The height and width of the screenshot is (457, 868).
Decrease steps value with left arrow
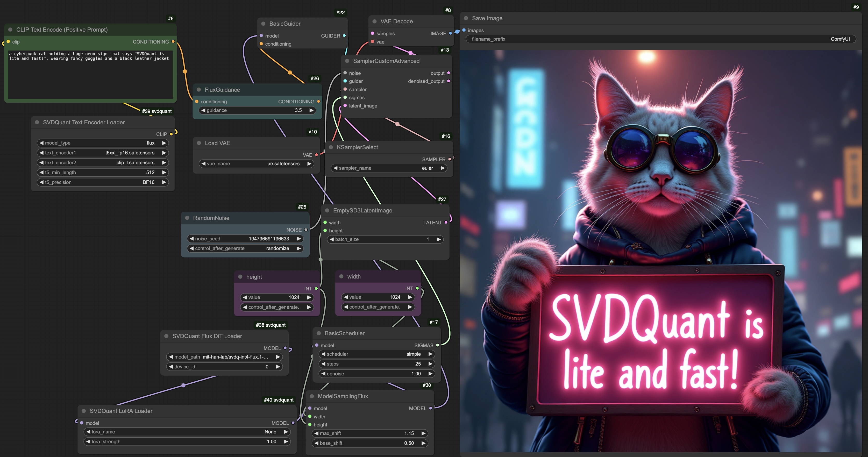pyautogui.click(x=323, y=364)
